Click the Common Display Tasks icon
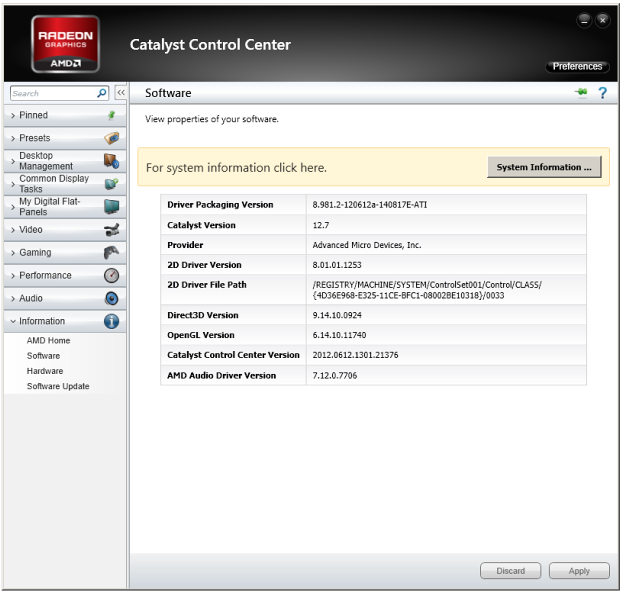Viewport: 620px width, 593px height. [112, 184]
